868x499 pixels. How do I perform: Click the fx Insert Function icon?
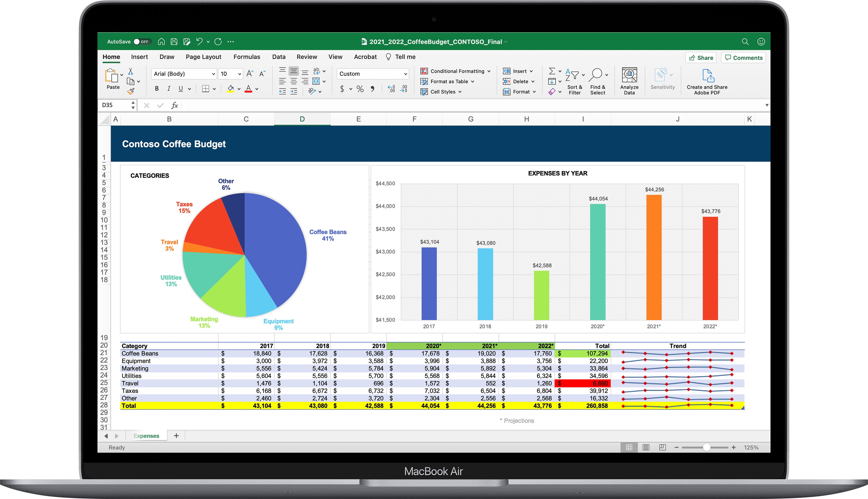point(174,105)
